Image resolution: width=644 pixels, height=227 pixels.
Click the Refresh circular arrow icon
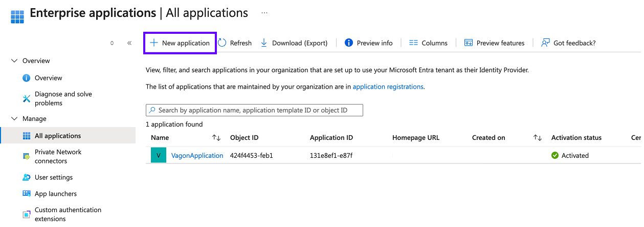[222, 43]
